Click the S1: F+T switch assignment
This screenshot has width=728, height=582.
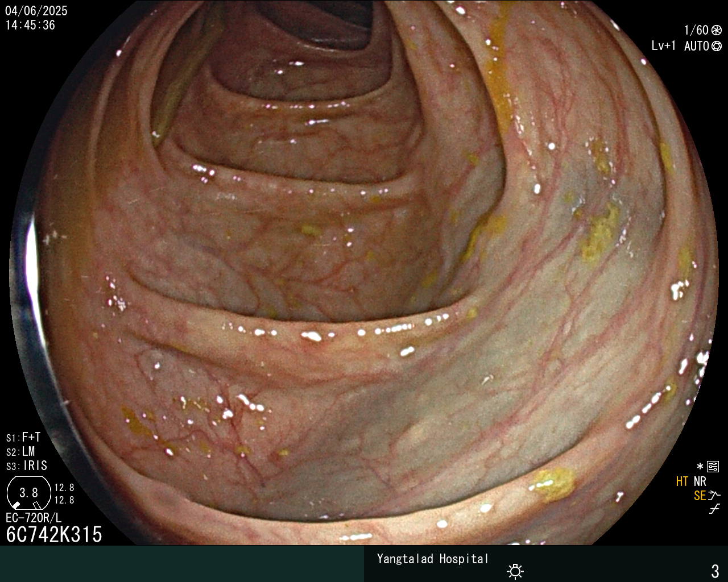point(23,437)
